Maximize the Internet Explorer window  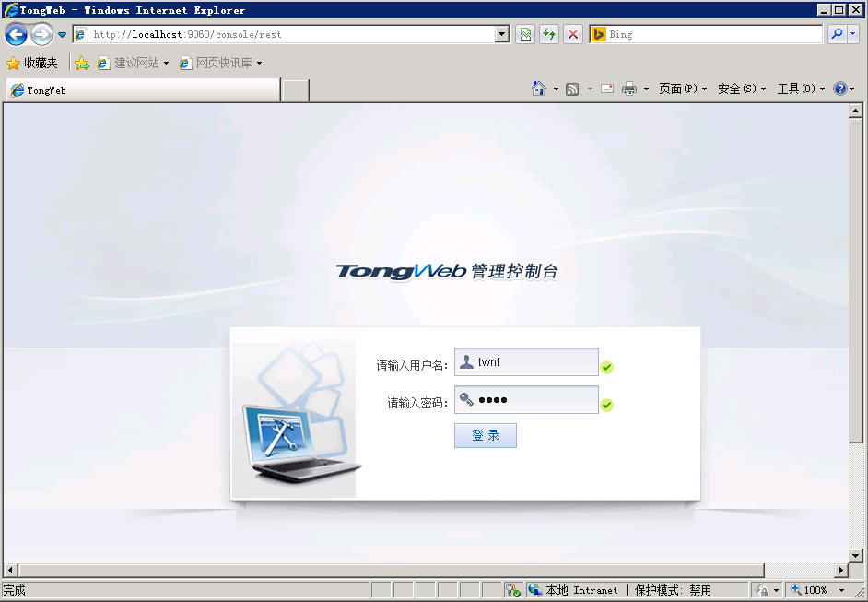point(839,9)
